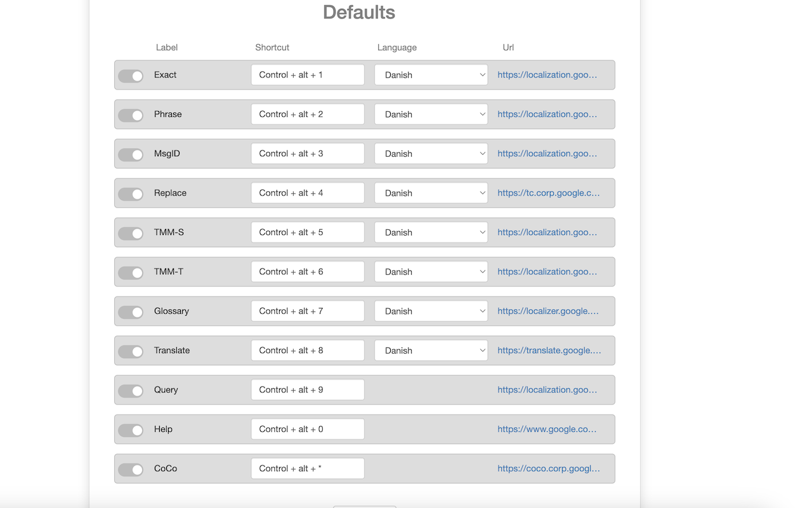
Task: Open the Danish language selector for Phrase
Action: tap(431, 114)
